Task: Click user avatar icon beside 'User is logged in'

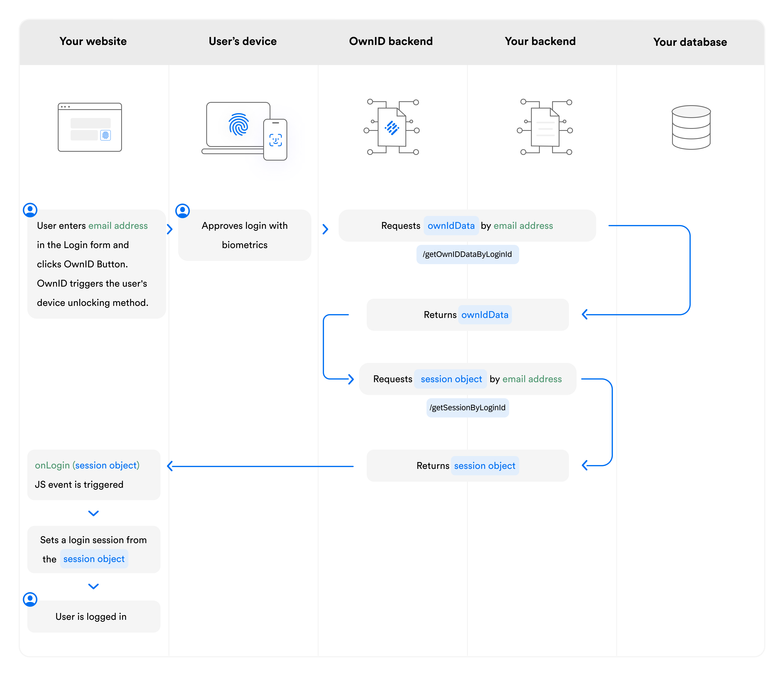Action: tap(30, 599)
